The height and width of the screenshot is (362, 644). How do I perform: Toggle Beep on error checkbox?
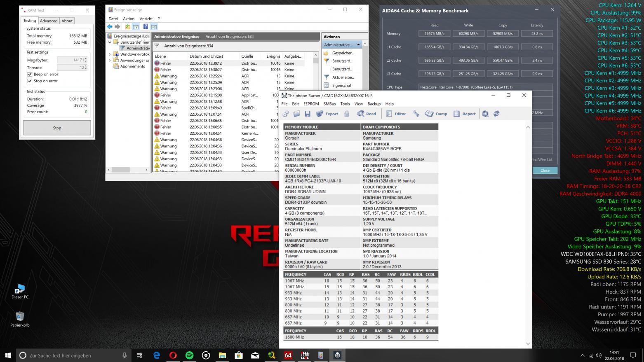click(30, 75)
